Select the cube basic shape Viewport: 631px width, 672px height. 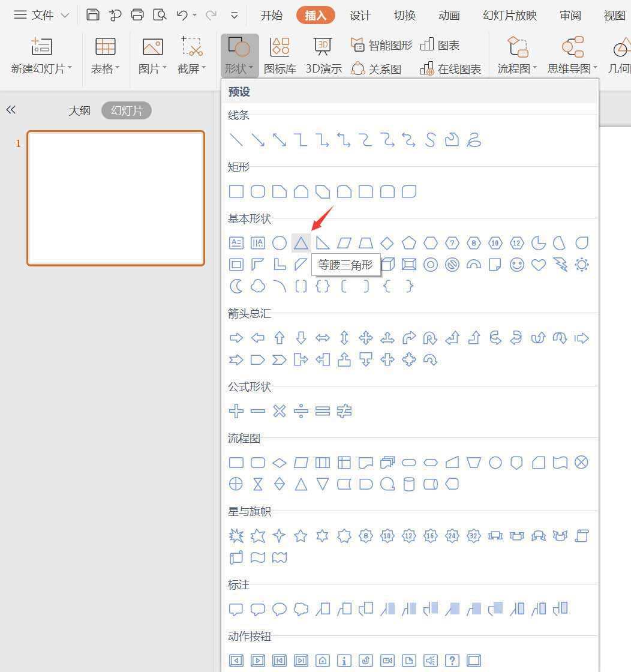click(x=387, y=265)
